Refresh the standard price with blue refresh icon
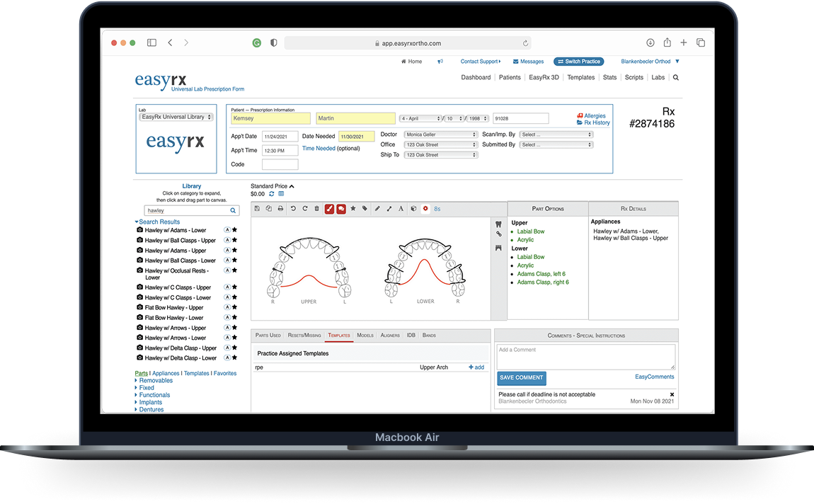Viewport: 814px width, 504px height. (272, 194)
